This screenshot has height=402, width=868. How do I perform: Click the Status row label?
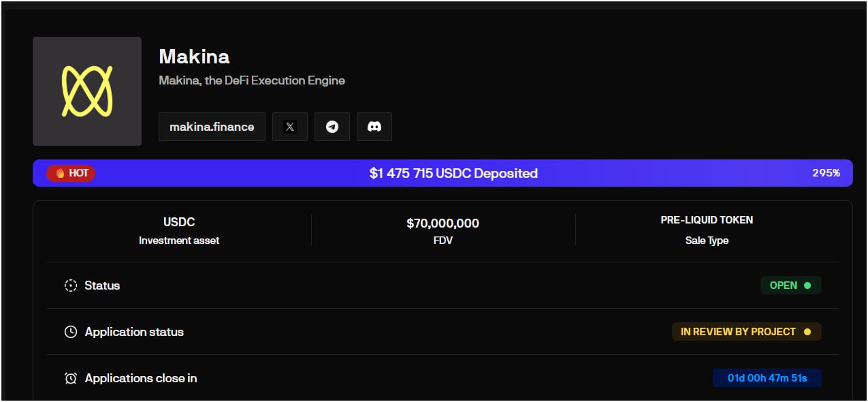102,285
